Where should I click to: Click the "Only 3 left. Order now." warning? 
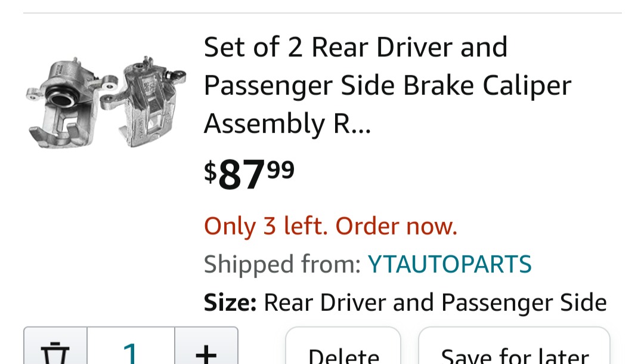pos(330,226)
